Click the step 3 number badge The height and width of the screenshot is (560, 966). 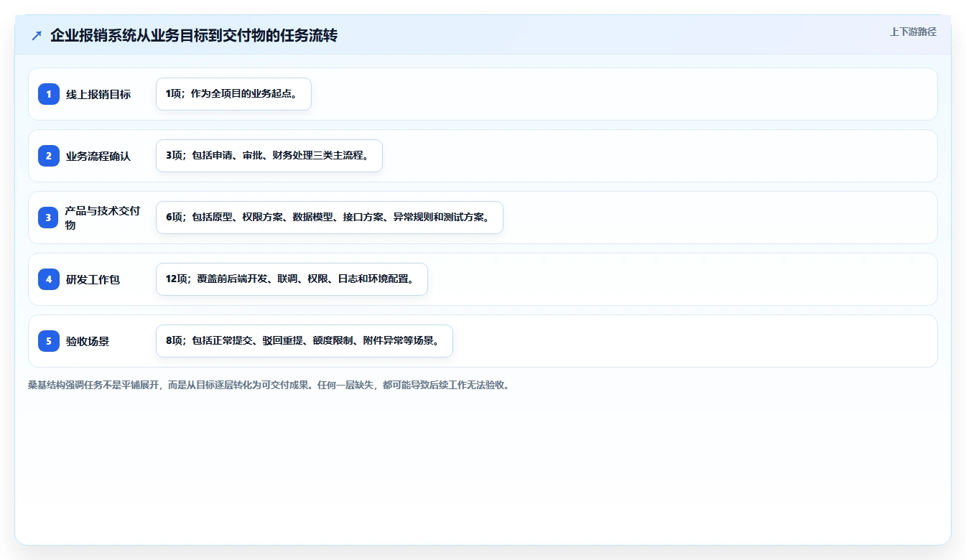(49, 218)
